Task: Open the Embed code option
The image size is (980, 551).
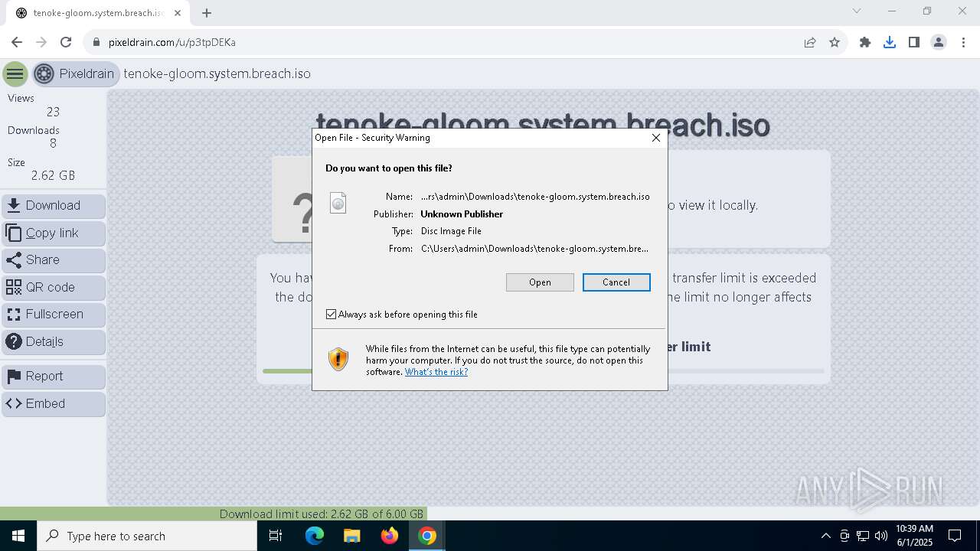Action: point(54,404)
